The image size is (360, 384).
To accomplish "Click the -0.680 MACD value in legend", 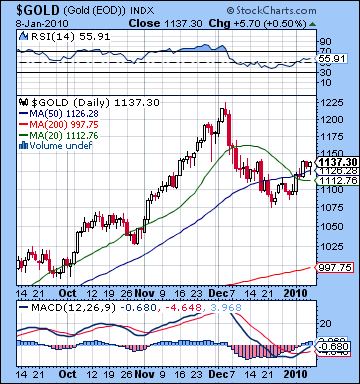I will pyautogui.click(x=138, y=307).
